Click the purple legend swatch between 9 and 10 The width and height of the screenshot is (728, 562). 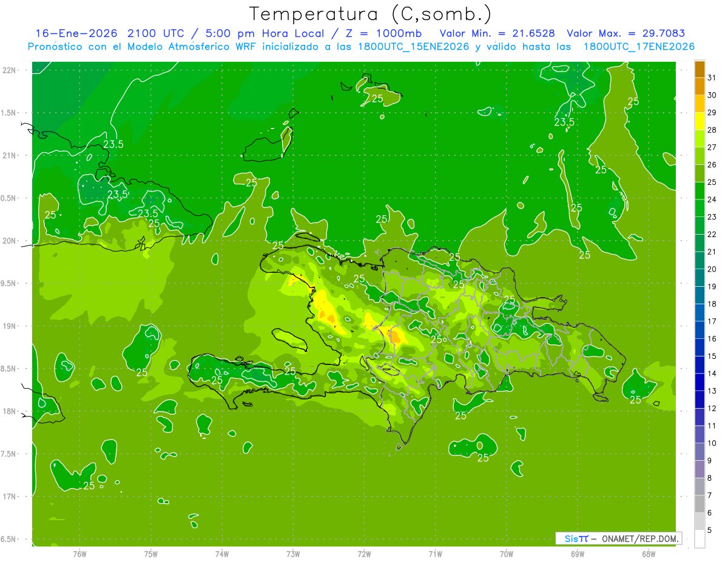[x=699, y=452]
